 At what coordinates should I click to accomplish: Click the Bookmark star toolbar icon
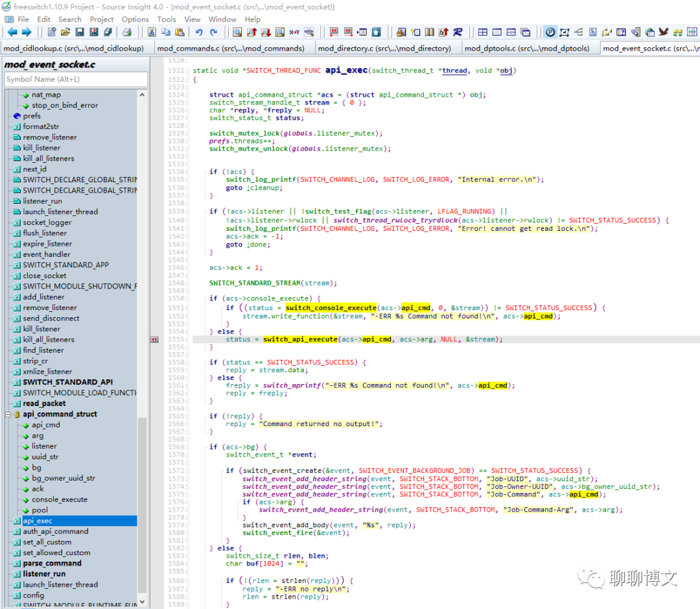click(377, 32)
